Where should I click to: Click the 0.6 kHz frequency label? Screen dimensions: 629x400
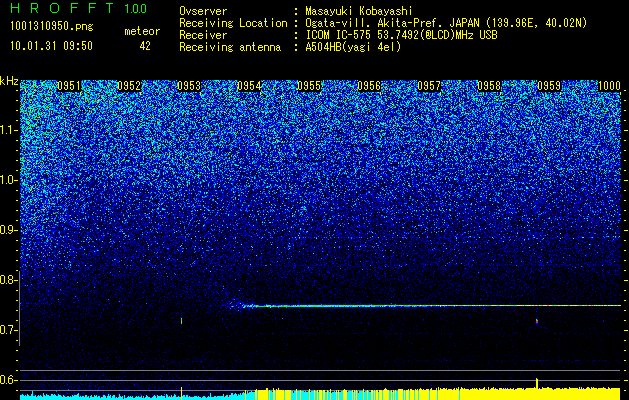tap(9, 380)
